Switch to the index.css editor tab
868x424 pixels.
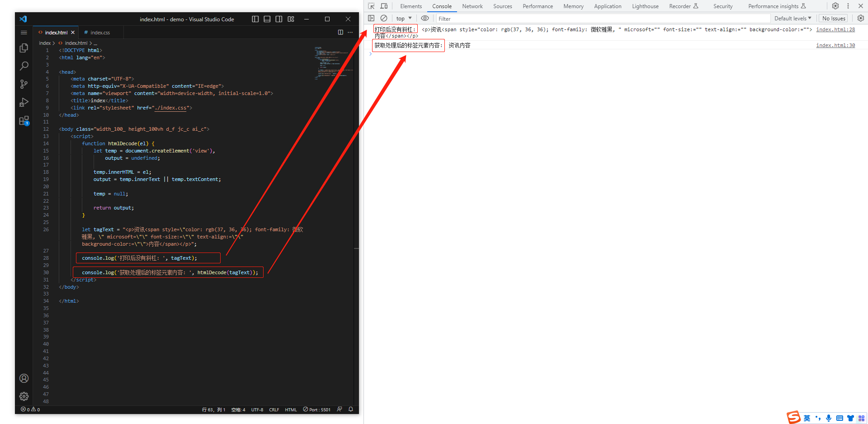tap(100, 33)
